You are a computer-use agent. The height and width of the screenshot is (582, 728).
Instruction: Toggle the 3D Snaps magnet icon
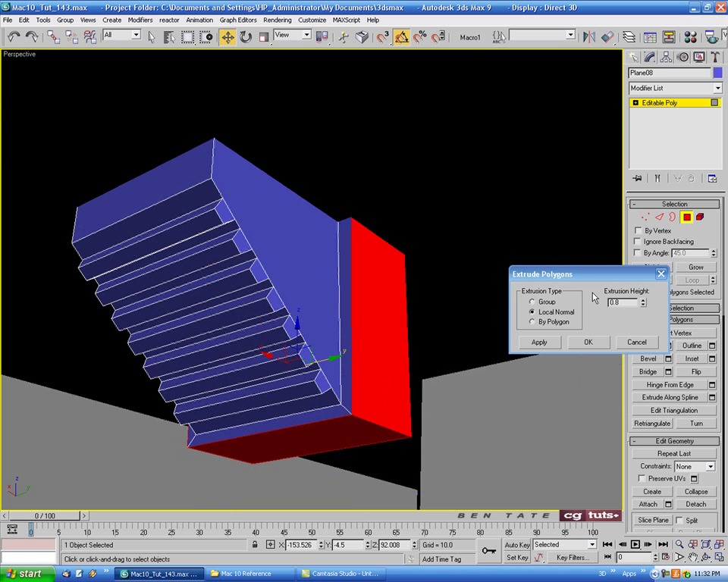[382, 36]
